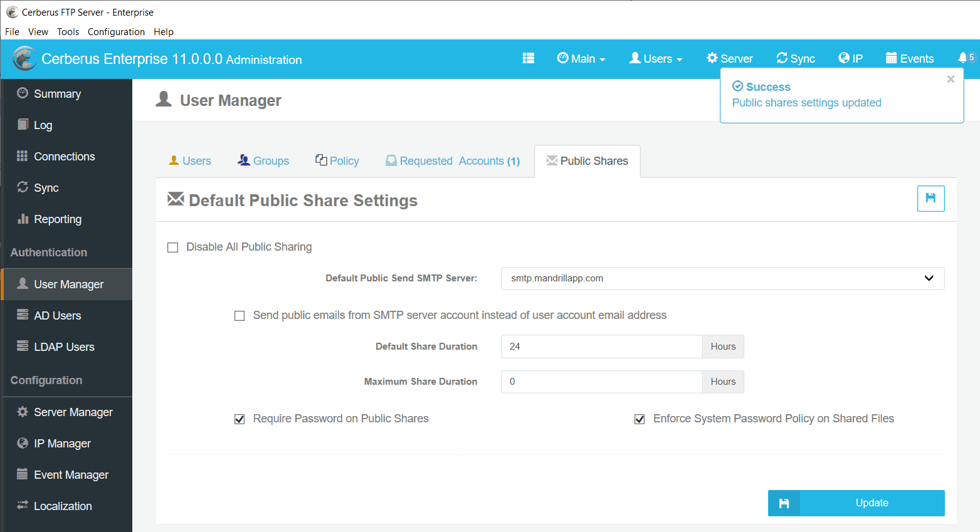The image size is (980, 532).
Task: Click the Main dashboard icon in top navigation
Action: coord(563,58)
